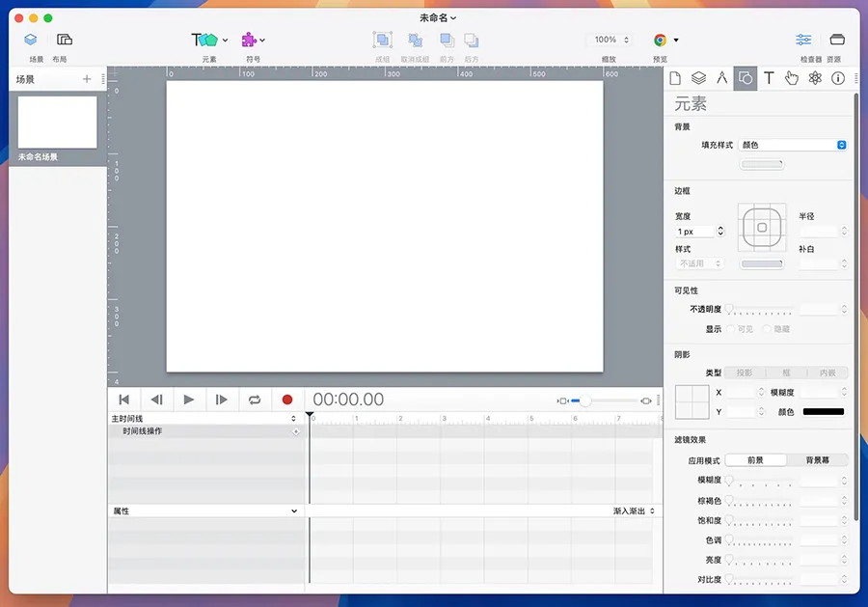Open the Actions inspector hand icon
The width and height of the screenshot is (868, 607).
792,78
